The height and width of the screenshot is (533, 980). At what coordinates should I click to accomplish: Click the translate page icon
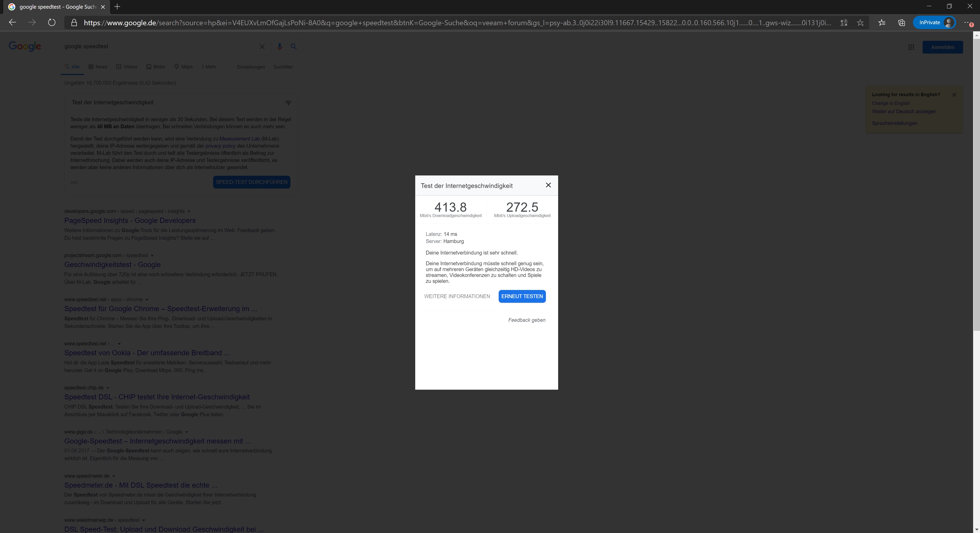coord(844,23)
